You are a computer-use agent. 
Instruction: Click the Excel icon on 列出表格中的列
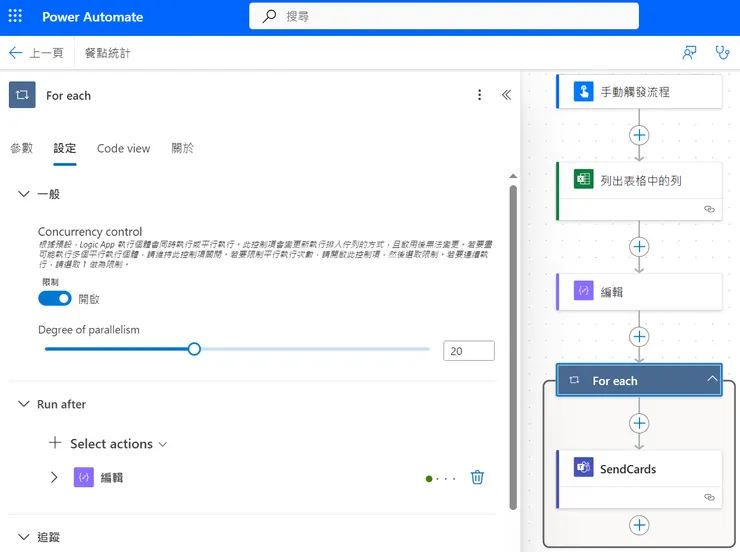[x=583, y=179]
